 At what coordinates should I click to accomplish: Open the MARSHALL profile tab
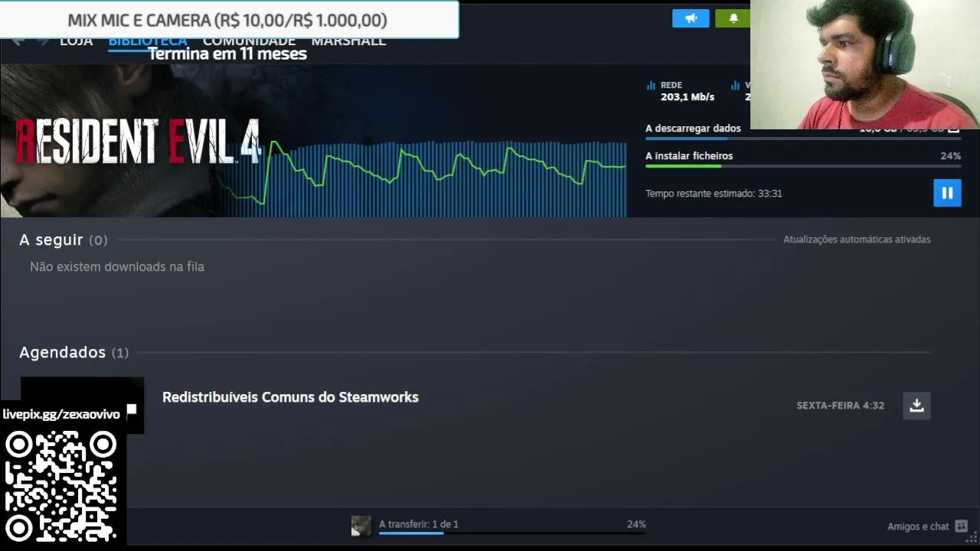pos(348,41)
